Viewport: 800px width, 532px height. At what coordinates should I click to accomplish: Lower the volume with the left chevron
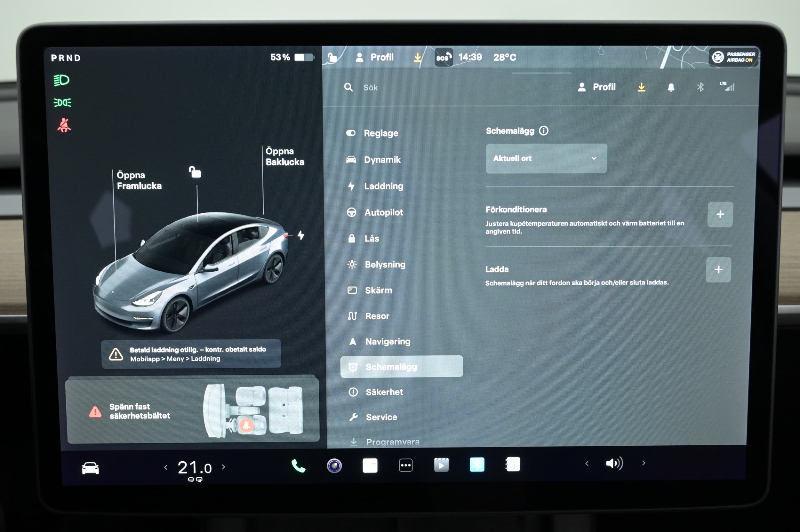click(x=587, y=464)
